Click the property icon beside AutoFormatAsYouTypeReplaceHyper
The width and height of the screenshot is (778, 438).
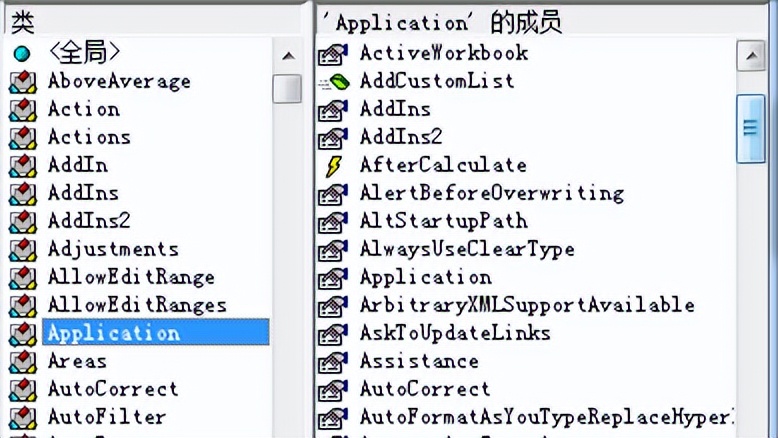pos(332,418)
